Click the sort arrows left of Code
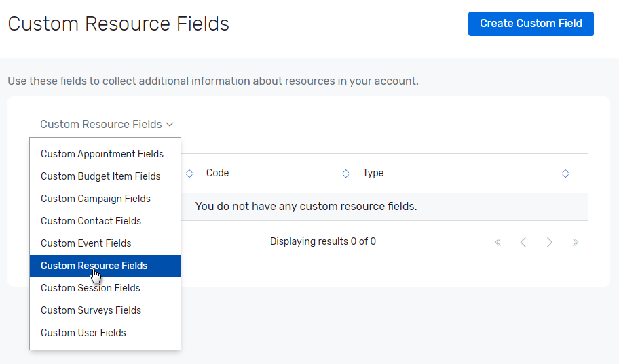This screenshot has height=364, width=619. (x=189, y=174)
